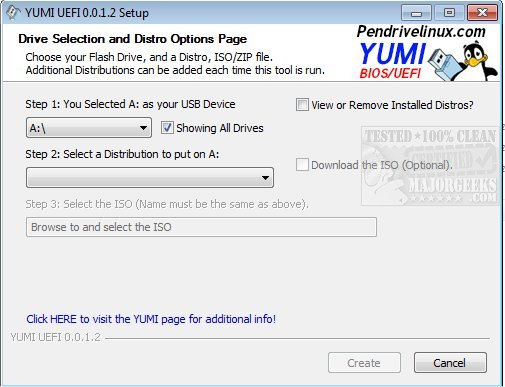Image resolution: width=505 pixels, height=387 pixels.
Task: Open the A:\ drive selection dropdown
Action: (x=89, y=128)
